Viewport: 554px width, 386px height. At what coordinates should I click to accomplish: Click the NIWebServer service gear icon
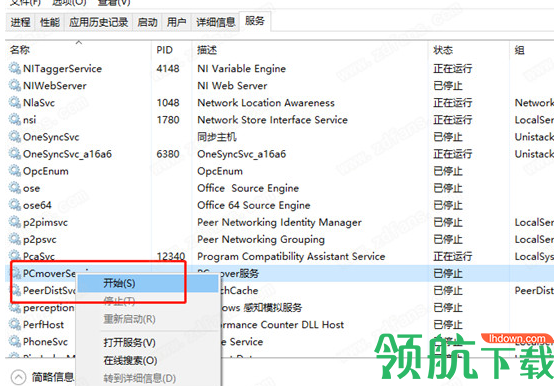(x=14, y=85)
